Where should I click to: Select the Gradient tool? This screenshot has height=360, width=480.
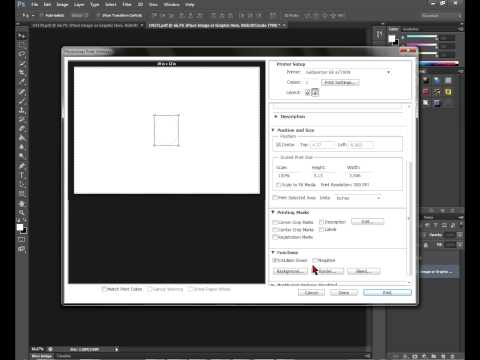coord(22,138)
